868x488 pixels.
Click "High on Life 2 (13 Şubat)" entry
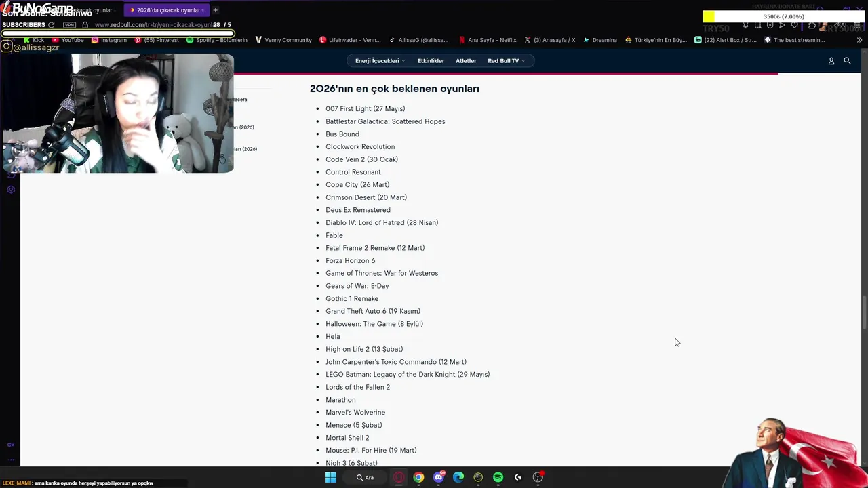pyautogui.click(x=364, y=349)
